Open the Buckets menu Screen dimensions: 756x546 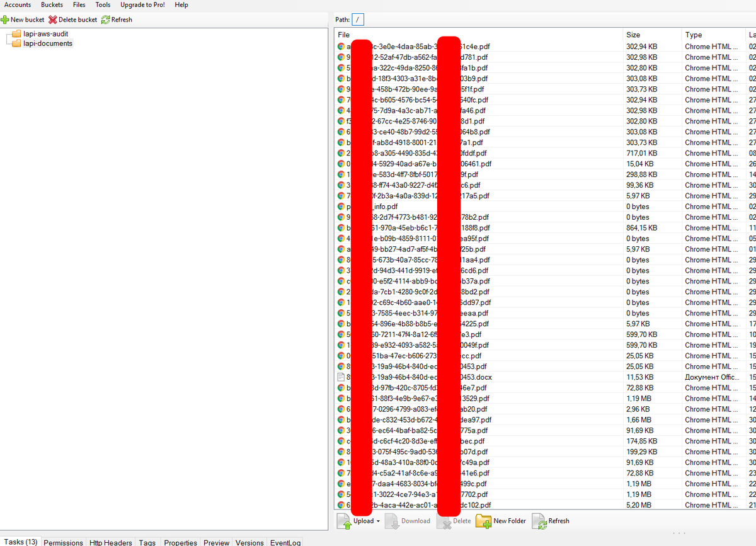click(52, 4)
